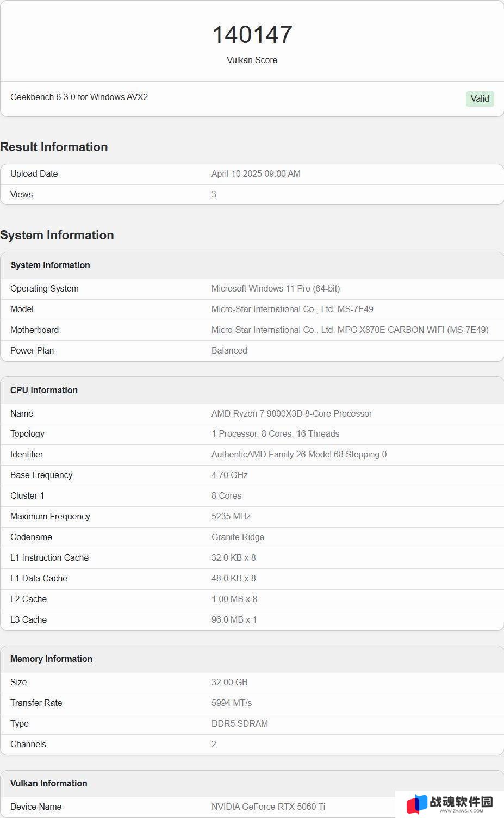Screen dimensions: 504x818
Task: Click the Vulkan Information table header
Action: (x=49, y=783)
